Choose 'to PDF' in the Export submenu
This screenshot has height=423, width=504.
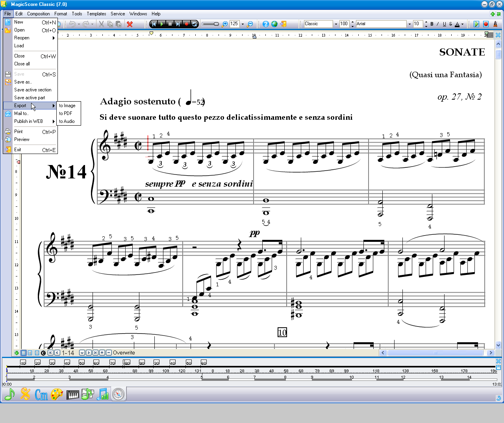69,113
